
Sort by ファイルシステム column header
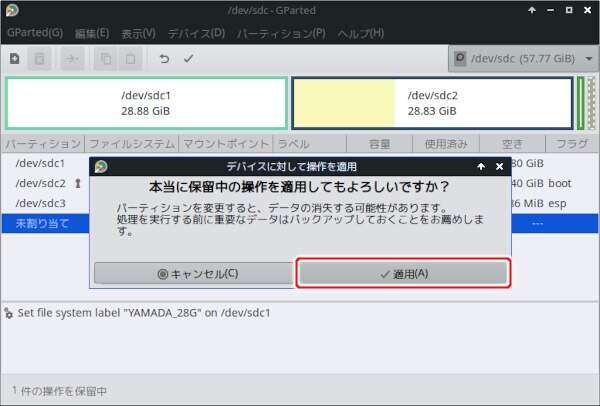tap(132, 144)
